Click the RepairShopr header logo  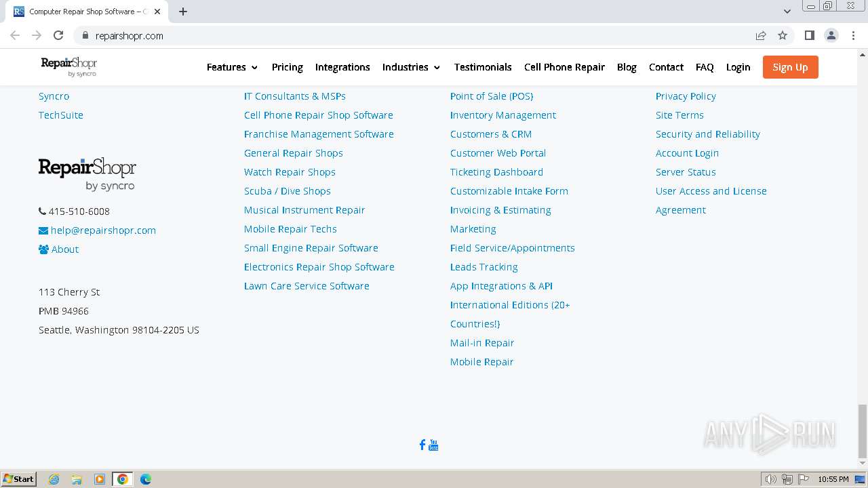[x=69, y=66]
